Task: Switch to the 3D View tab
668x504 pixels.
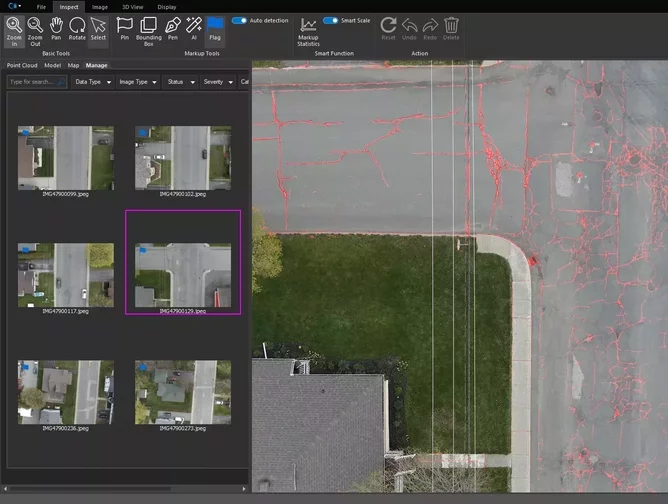Action: (132, 7)
